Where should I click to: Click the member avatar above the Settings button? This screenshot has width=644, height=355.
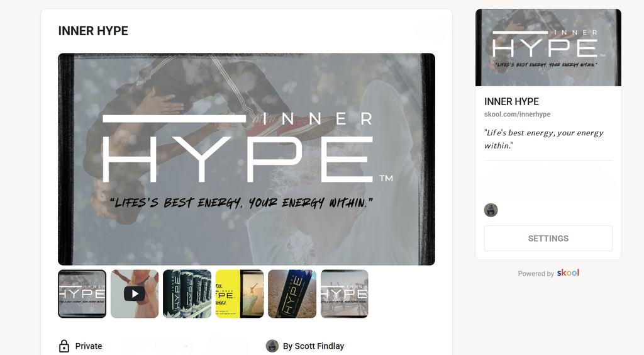pos(491,210)
